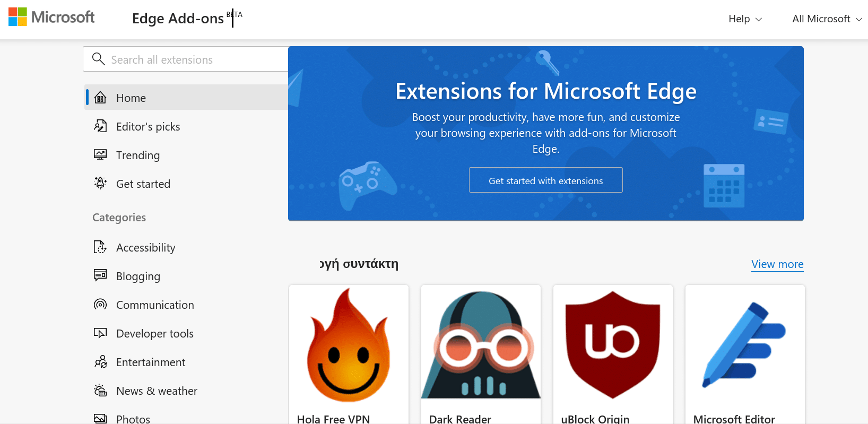Click the Photos category icon
Image resolution: width=868 pixels, height=424 pixels.
coord(100,419)
